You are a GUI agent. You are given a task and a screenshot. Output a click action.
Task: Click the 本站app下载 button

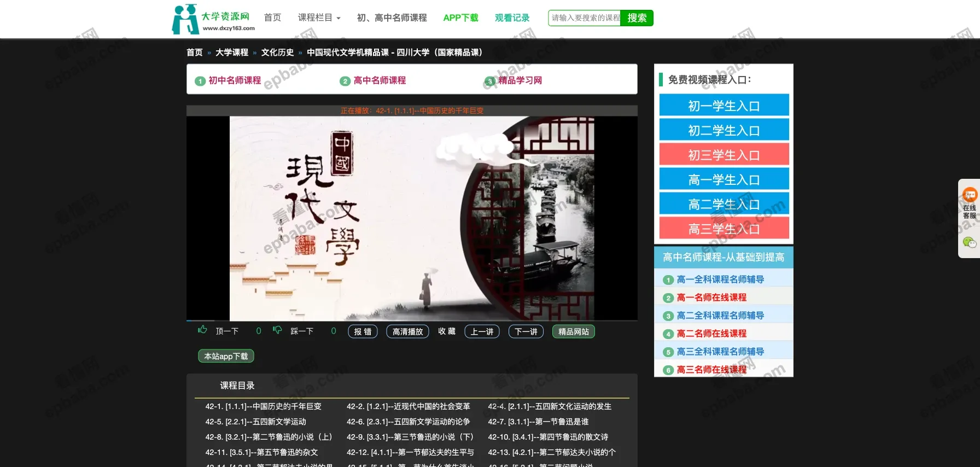coord(226,356)
